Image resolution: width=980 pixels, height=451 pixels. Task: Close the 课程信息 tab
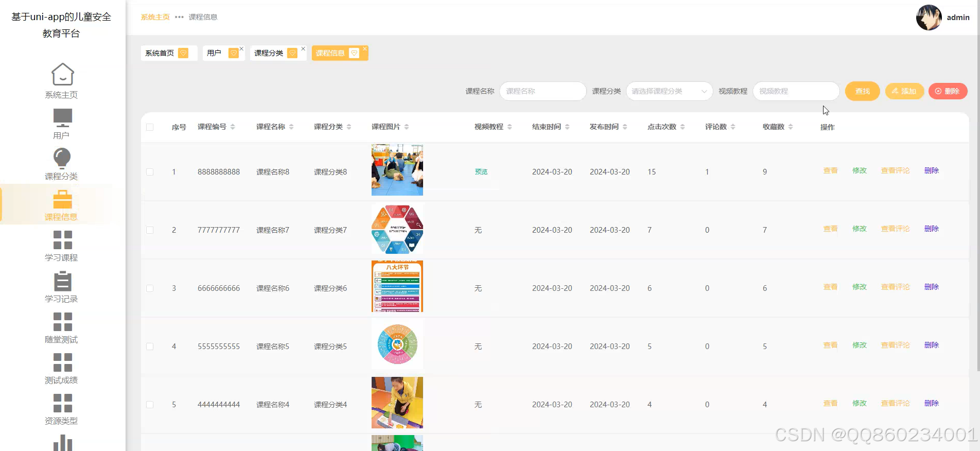click(x=365, y=49)
